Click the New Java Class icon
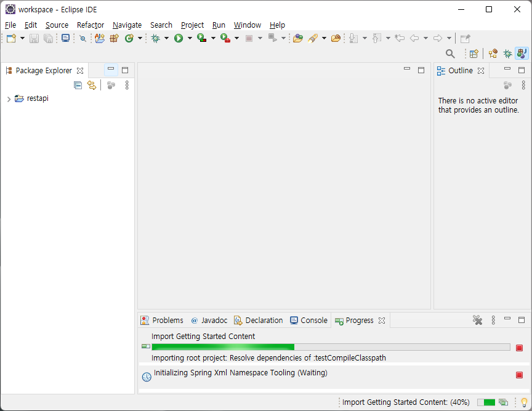Image resolution: width=532 pixels, height=411 pixels. [x=129, y=38]
